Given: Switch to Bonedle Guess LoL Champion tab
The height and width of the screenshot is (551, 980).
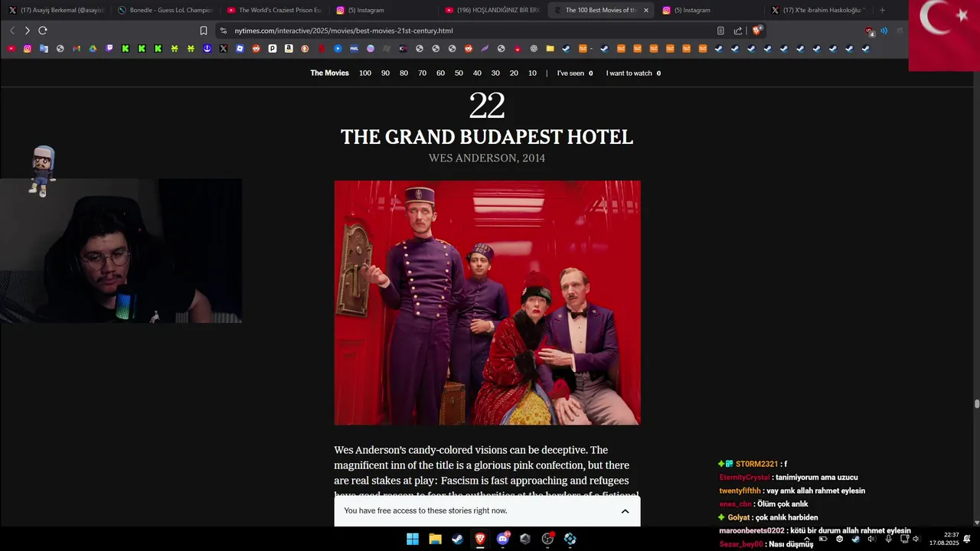Looking at the screenshot, I should click(164, 10).
